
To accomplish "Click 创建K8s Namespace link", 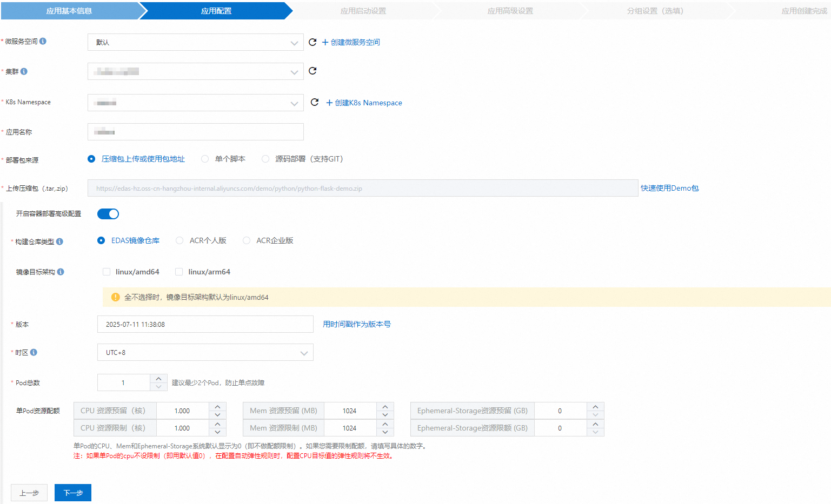I will 364,103.
